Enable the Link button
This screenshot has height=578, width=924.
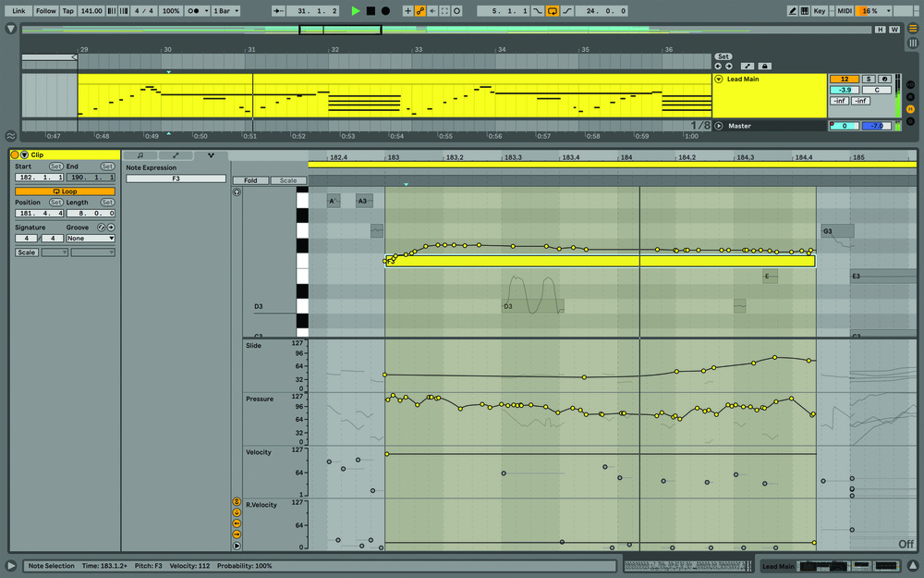(x=18, y=10)
